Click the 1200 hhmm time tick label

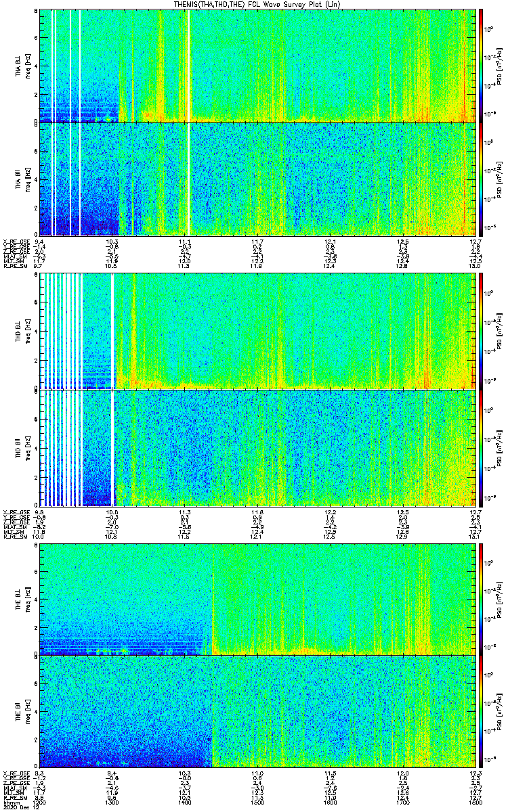(x=40, y=802)
